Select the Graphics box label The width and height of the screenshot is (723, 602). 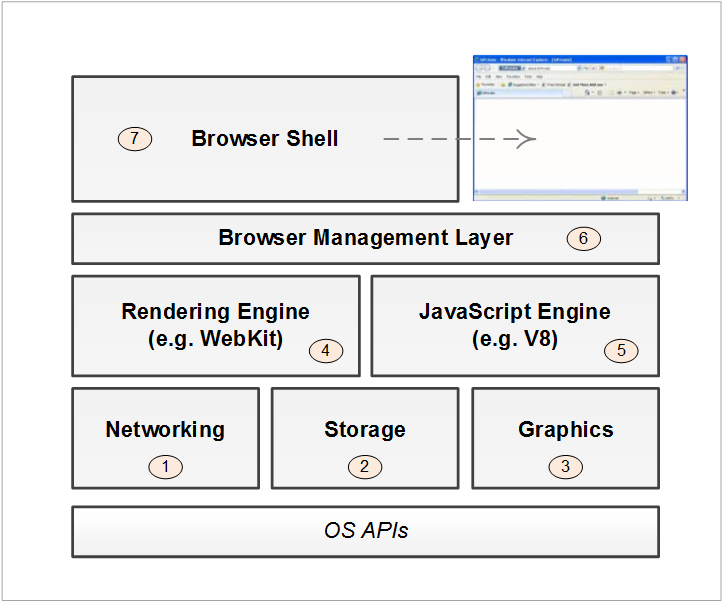(x=566, y=430)
